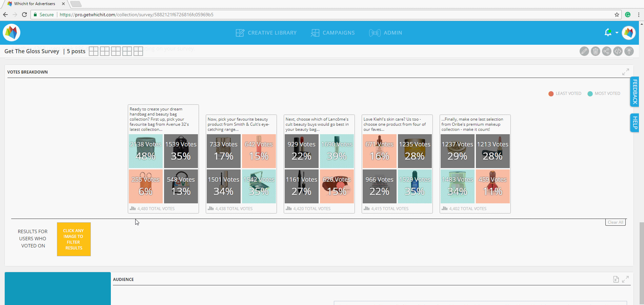644x305 pixels.
Task: Click the browser address bar URL
Action: pyautogui.click(x=137, y=15)
